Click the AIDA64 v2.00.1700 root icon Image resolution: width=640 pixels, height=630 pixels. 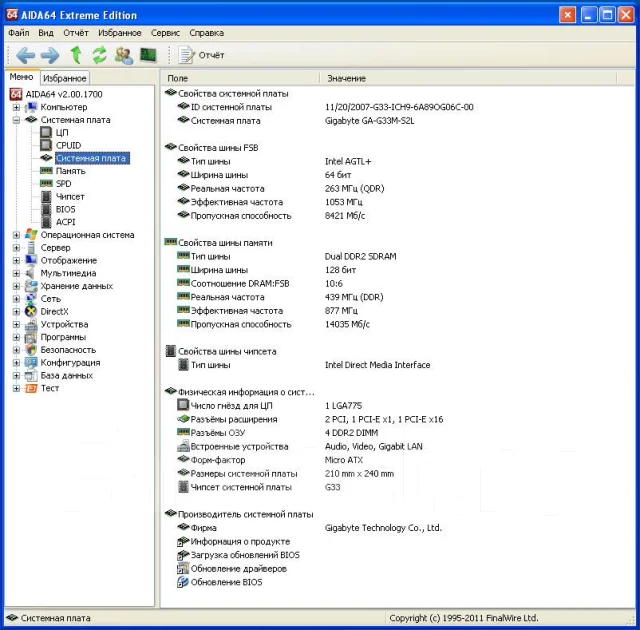coord(16,94)
